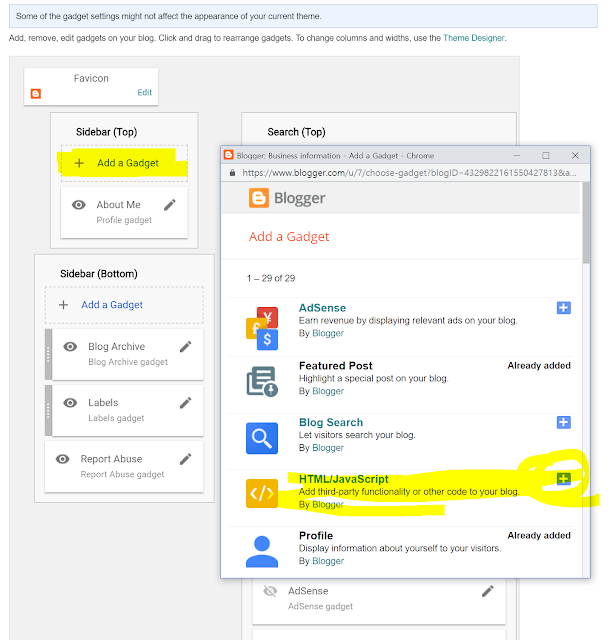
Task: Grab the Labels gadget drag handle
Action: [48, 411]
